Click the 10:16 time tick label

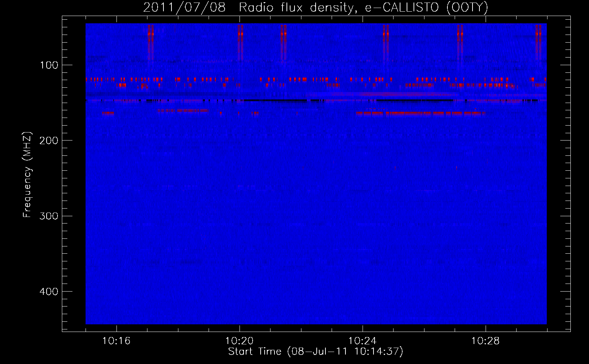(x=116, y=341)
